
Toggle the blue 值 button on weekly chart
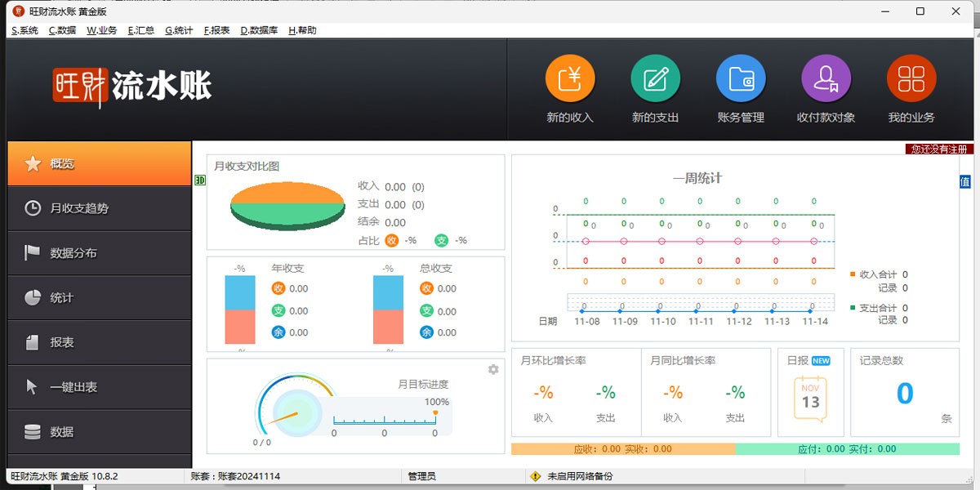[x=964, y=181]
